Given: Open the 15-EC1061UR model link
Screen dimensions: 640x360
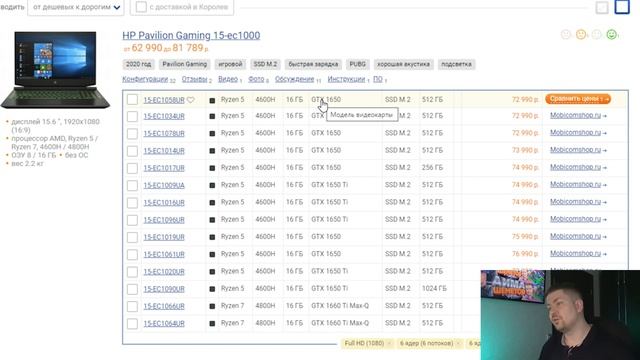Looking at the screenshot, I should pos(164,254).
